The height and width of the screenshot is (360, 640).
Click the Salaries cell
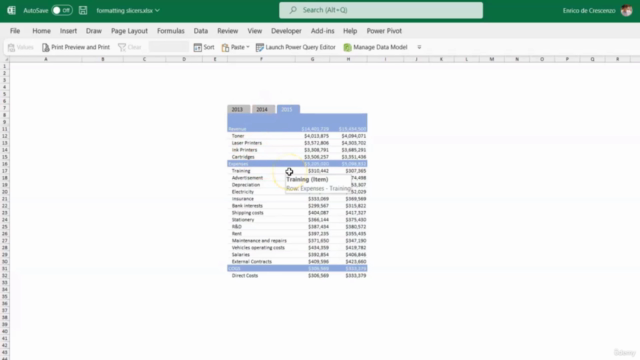tap(241, 255)
